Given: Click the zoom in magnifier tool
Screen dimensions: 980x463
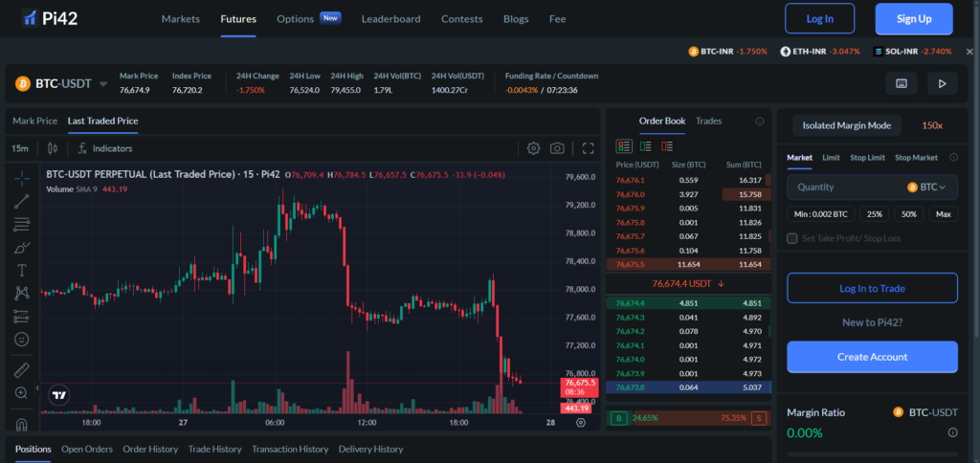Looking at the screenshot, I should coord(21,393).
